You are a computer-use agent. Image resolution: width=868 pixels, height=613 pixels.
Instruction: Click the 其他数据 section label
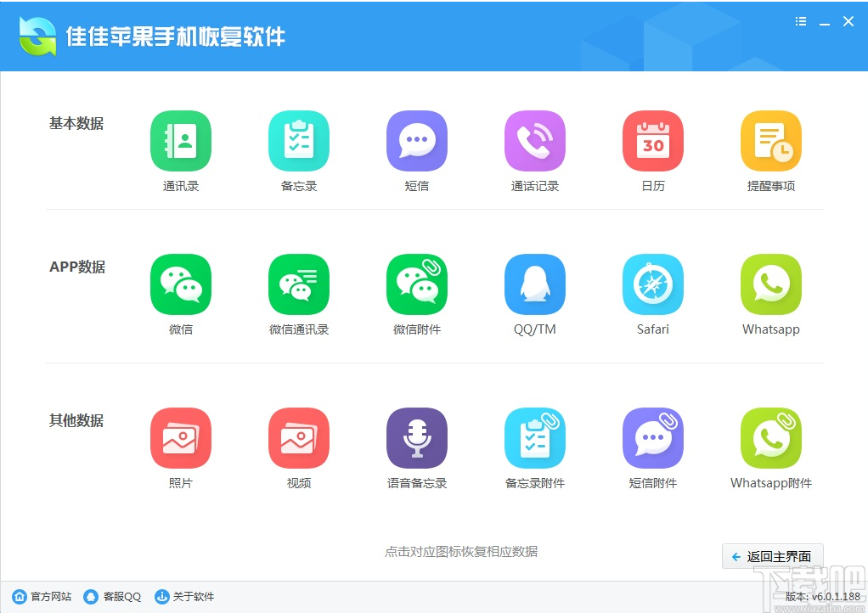[76, 420]
